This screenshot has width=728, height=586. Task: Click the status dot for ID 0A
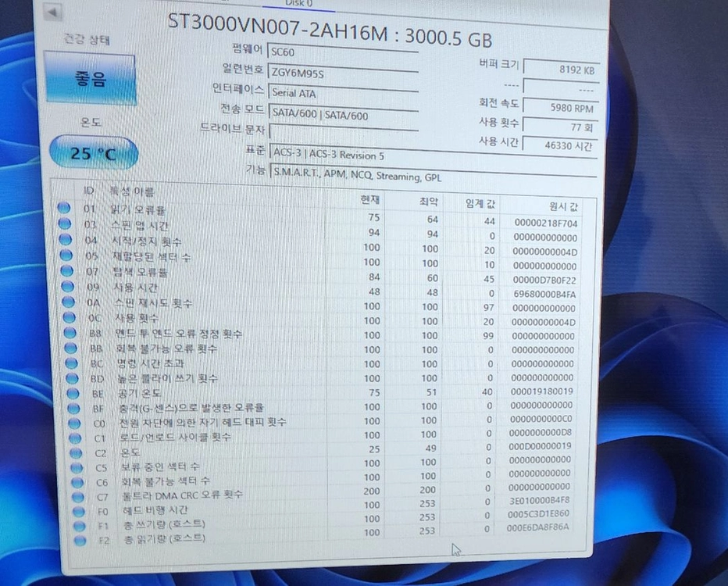click(69, 302)
